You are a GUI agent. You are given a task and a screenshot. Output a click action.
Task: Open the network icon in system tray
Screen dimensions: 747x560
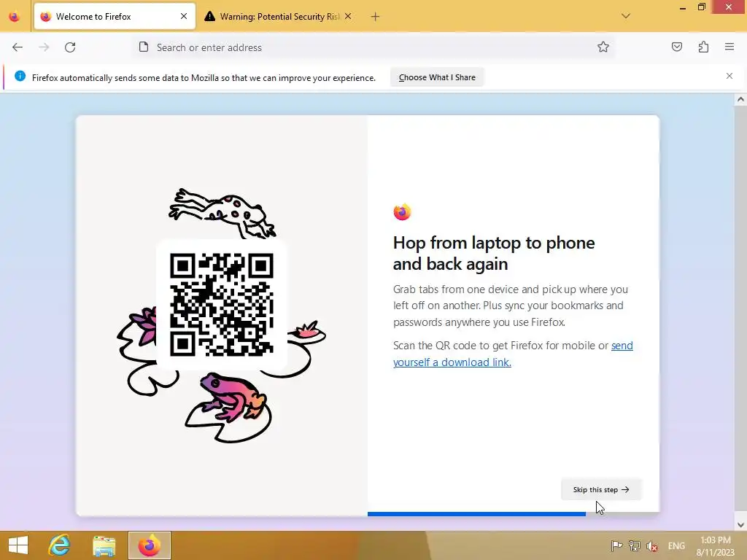pos(634,545)
